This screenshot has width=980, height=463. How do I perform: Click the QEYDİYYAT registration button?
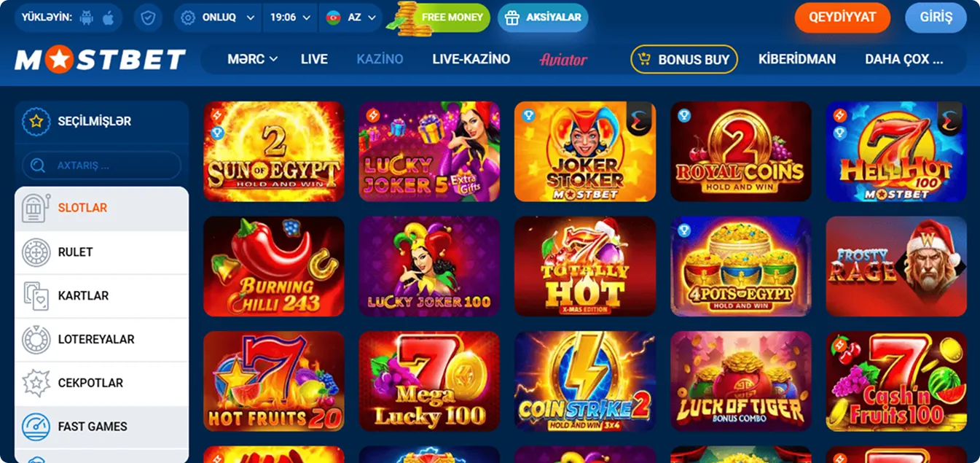pos(842,17)
